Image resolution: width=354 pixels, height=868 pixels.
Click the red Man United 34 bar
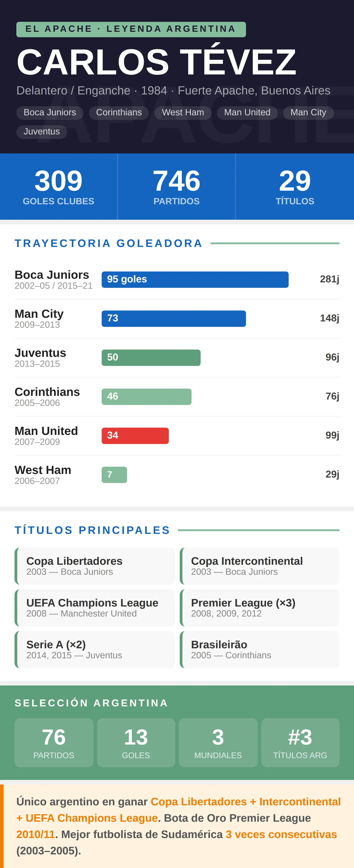135,436
